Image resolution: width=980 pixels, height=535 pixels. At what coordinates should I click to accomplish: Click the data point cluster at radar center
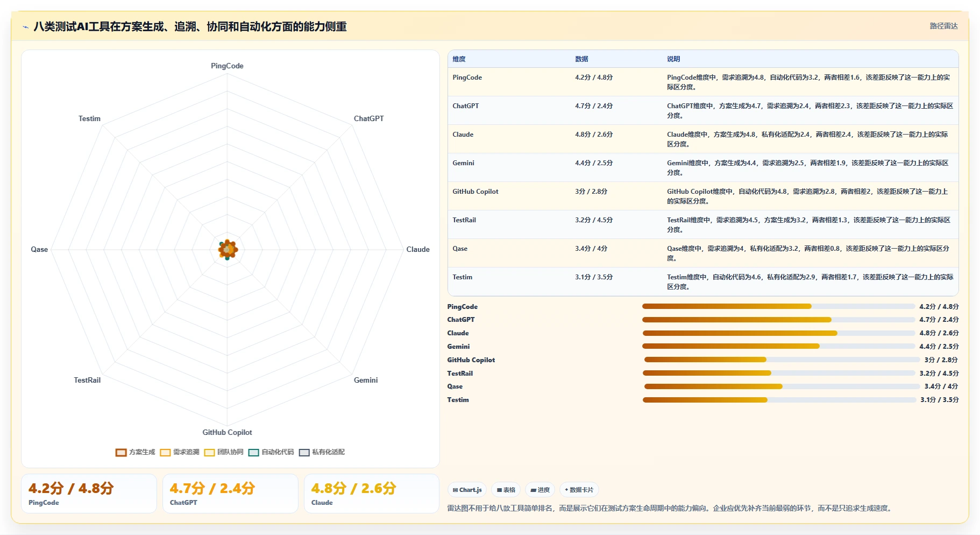pyautogui.click(x=228, y=249)
